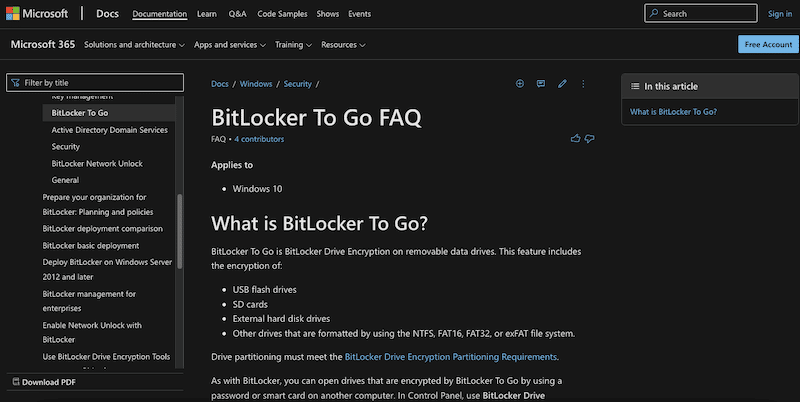Open the more options vertical dots
800x402 pixels.
[583, 84]
